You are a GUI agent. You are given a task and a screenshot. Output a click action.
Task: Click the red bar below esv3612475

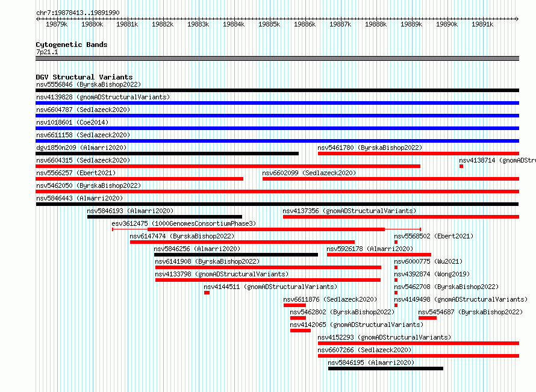pos(266,229)
